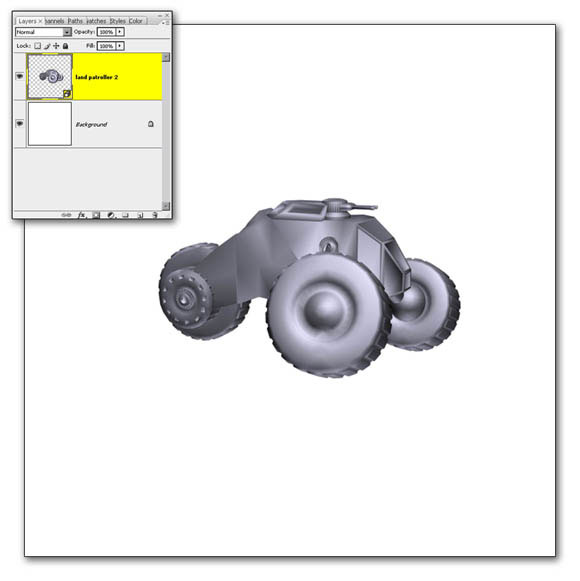The height and width of the screenshot is (581, 580).
Task: Toggle lock all padlock
Action: point(66,46)
